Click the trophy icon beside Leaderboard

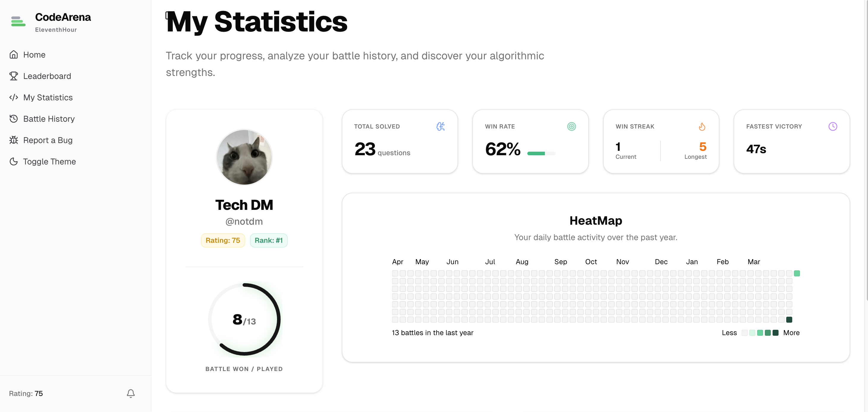point(13,76)
